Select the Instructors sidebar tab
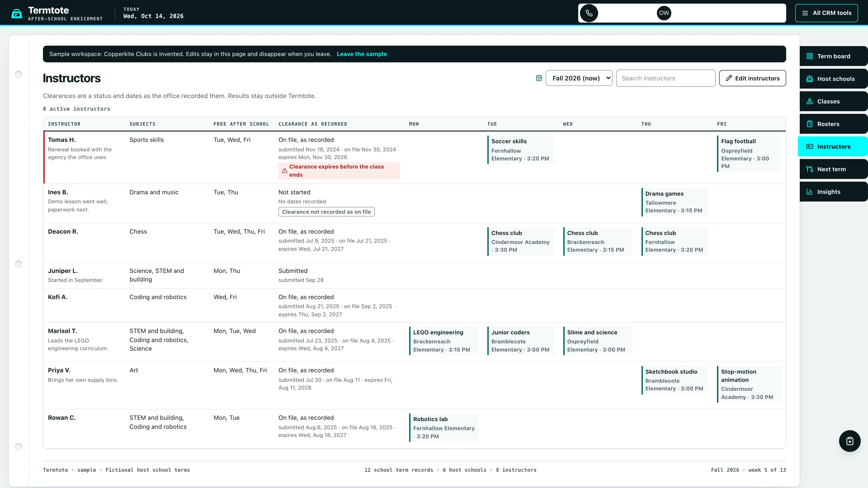 pos(833,146)
